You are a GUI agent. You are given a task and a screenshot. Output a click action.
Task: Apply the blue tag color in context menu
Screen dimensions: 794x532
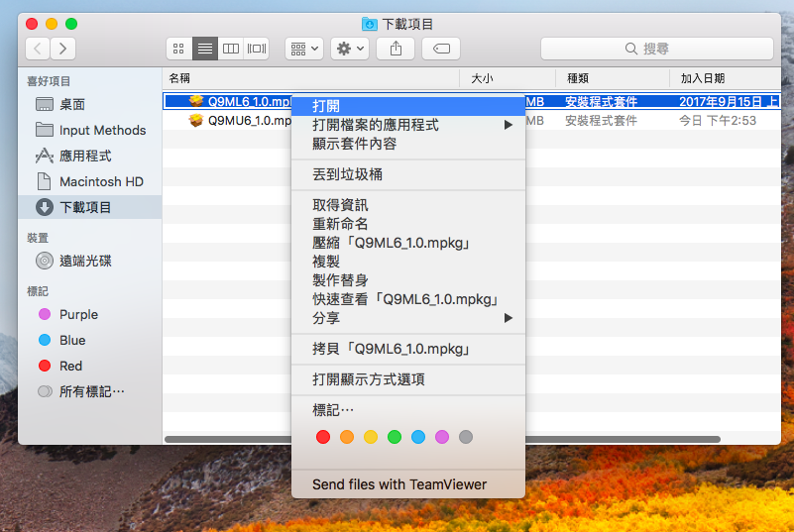(418, 437)
